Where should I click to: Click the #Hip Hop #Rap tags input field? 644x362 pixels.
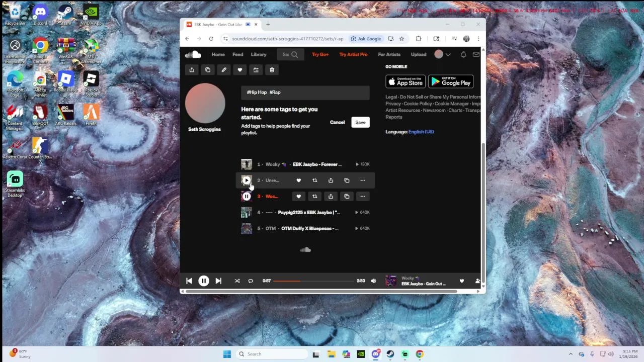[305, 93]
